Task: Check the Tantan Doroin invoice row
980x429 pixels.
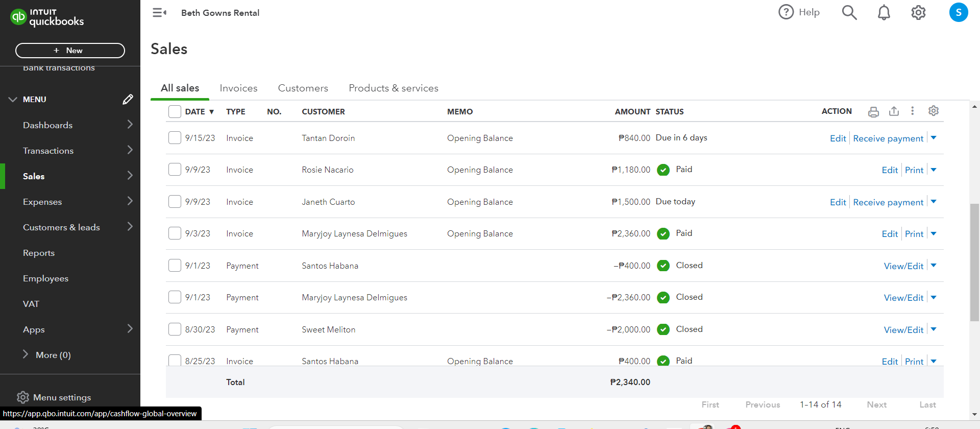Action: click(x=175, y=137)
